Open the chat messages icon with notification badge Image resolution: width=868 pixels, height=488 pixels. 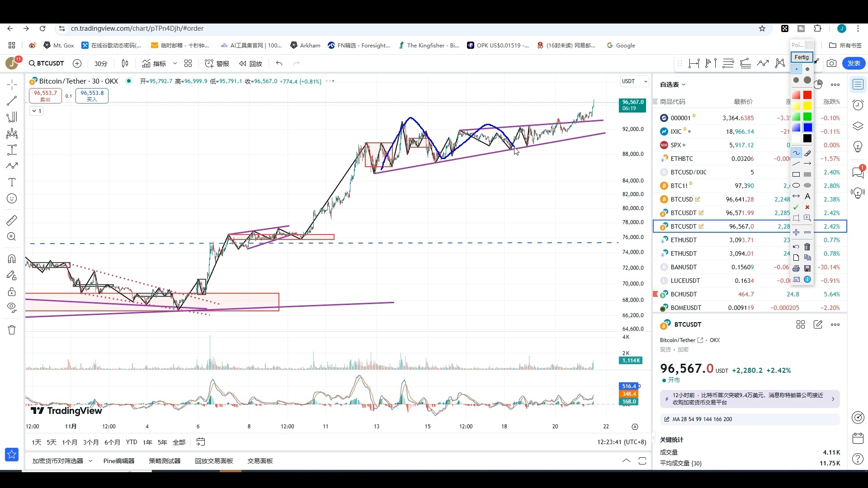coord(858,172)
